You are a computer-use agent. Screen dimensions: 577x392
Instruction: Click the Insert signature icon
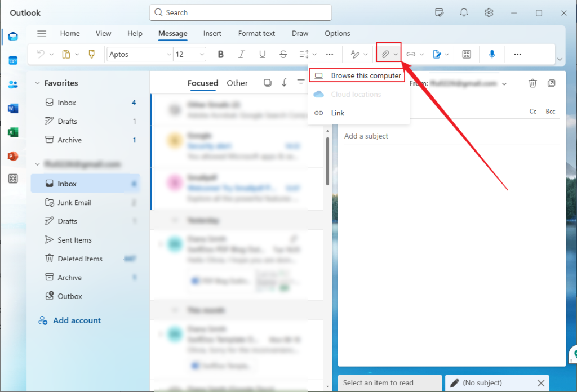coord(437,54)
